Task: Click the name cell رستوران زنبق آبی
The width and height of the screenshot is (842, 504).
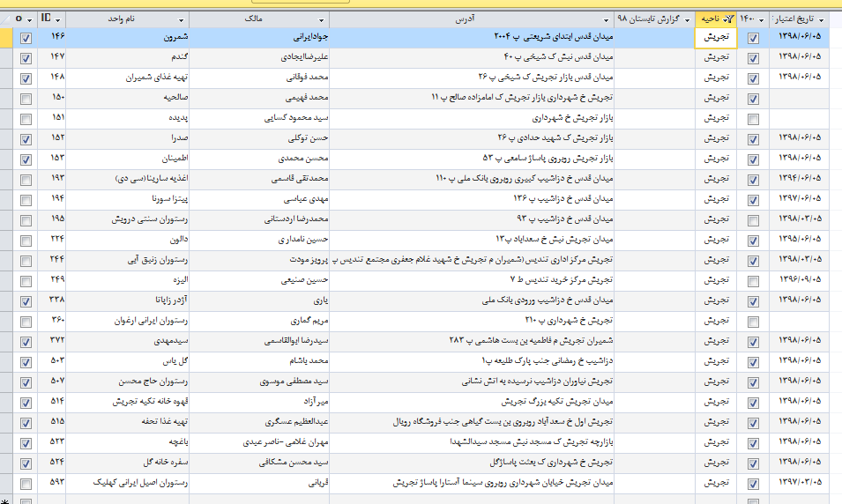Action: (x=127, y=260)
